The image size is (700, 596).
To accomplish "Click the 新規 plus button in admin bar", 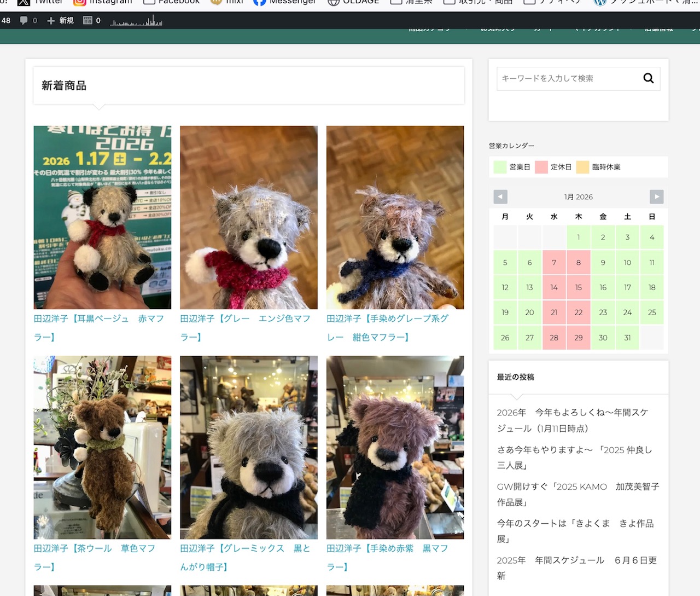I will click(60, 20).
